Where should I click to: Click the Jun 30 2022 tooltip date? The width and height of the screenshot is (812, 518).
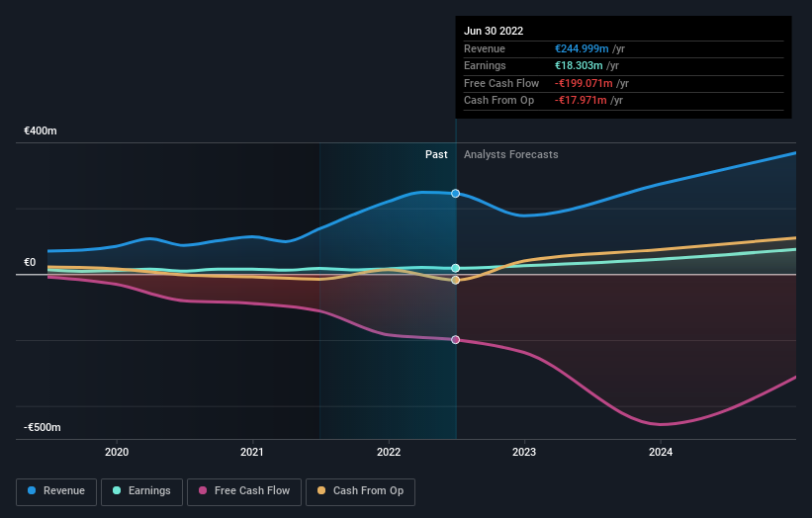[x=494, y=31]
